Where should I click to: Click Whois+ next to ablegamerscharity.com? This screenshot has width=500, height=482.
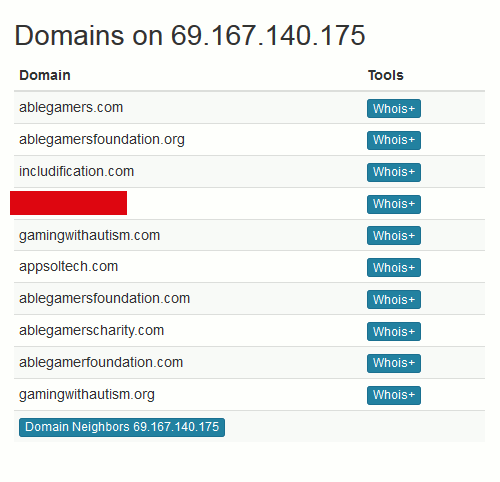coord(394,332)
